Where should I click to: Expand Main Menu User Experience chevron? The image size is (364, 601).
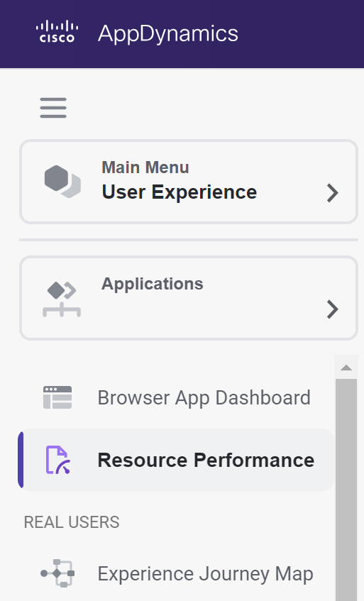tap(332, 193)
